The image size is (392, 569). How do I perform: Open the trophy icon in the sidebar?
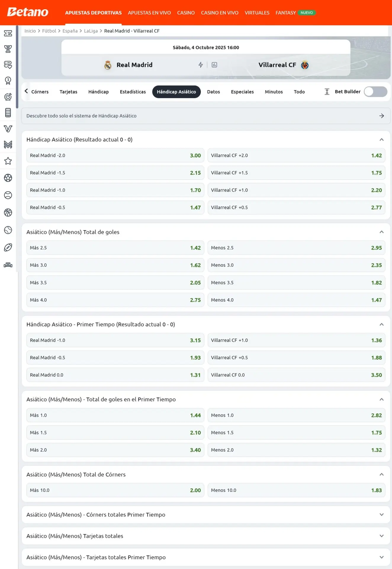8,49
